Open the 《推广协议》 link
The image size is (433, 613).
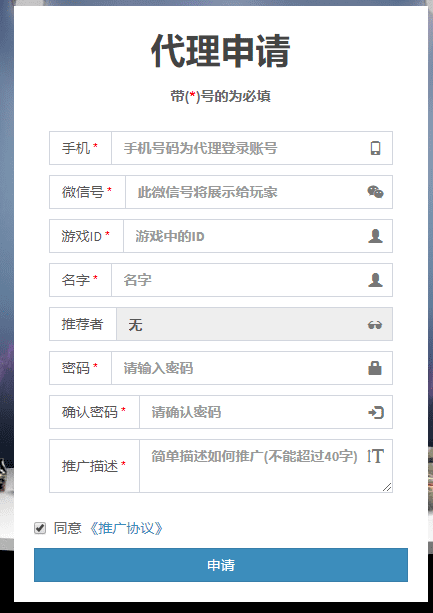pyautogui.click(x=126, y=528)
